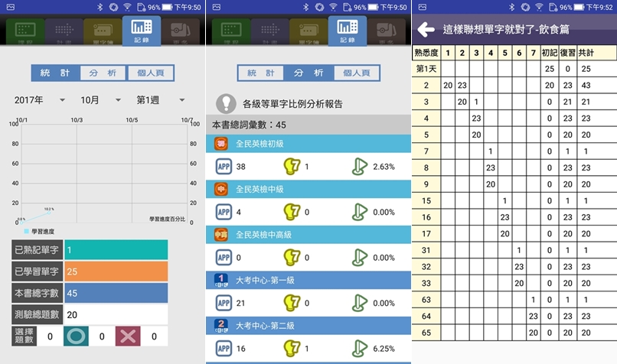Tap the red X wrong-answer icon
Image resolution: width=617 pixels, height=364 pixels.
(128, 336)
